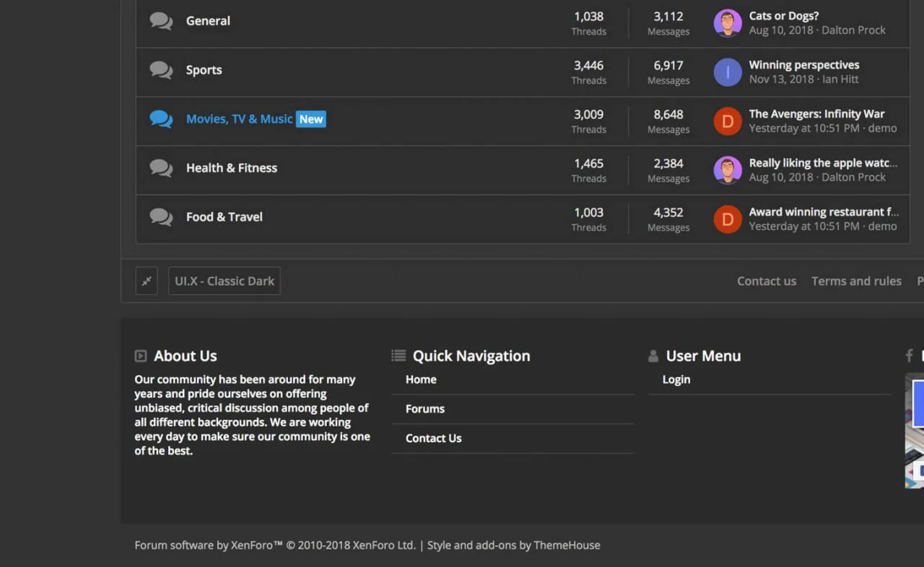Click the Sports forum speech bubble icon
The height and width of the screenshot is (567, 924).
(161, 70)
